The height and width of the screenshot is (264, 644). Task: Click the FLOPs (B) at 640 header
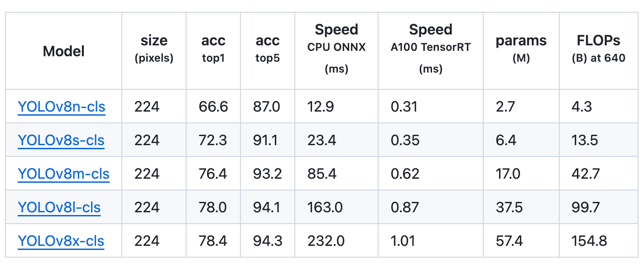point(598,49)
